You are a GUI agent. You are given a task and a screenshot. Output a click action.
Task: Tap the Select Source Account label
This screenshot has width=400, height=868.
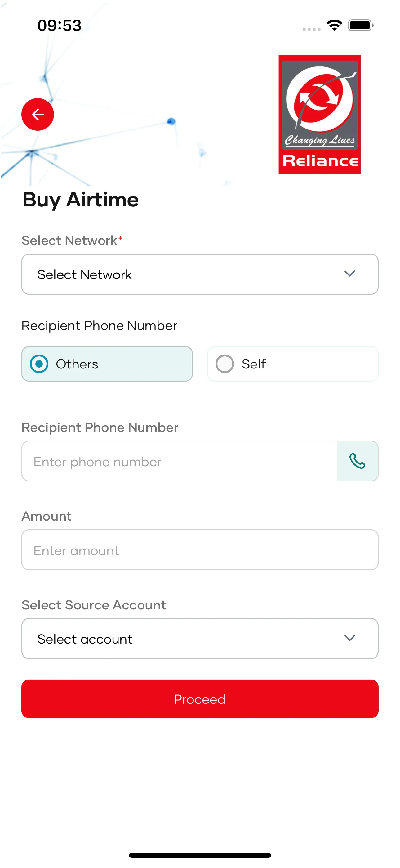point(94,605)
